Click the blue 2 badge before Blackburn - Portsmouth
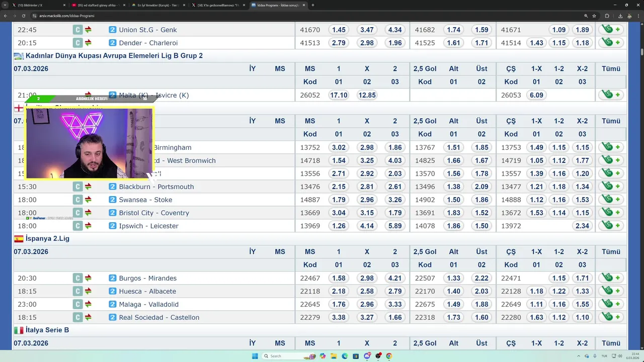Screen dimensions: 644x362 click(113, 187)
